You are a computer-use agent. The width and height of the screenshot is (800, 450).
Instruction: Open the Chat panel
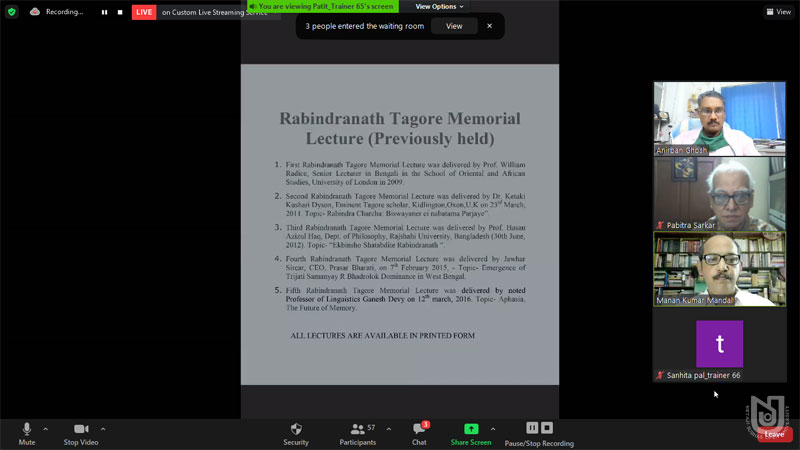(x=419, y=434)
